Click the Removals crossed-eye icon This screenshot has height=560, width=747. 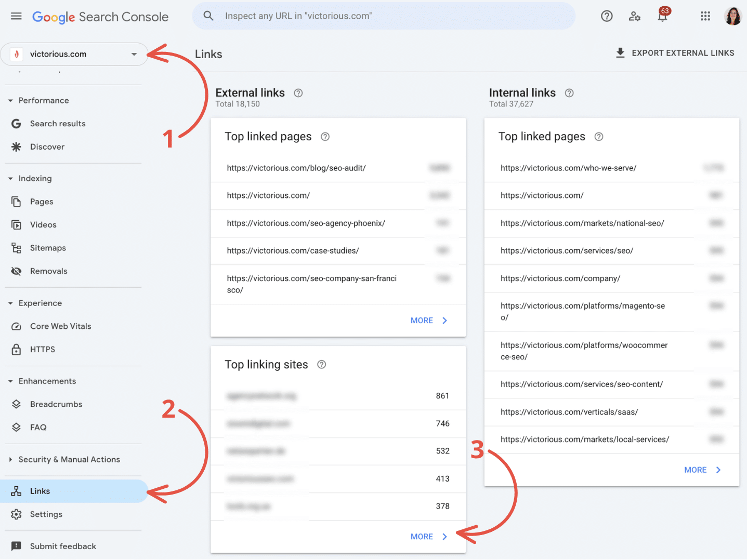[16, 271]
